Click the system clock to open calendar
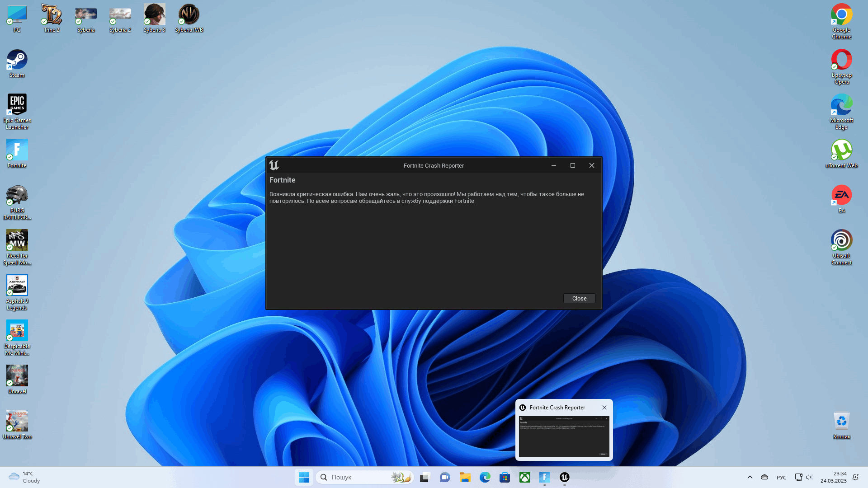 point(839,477)
